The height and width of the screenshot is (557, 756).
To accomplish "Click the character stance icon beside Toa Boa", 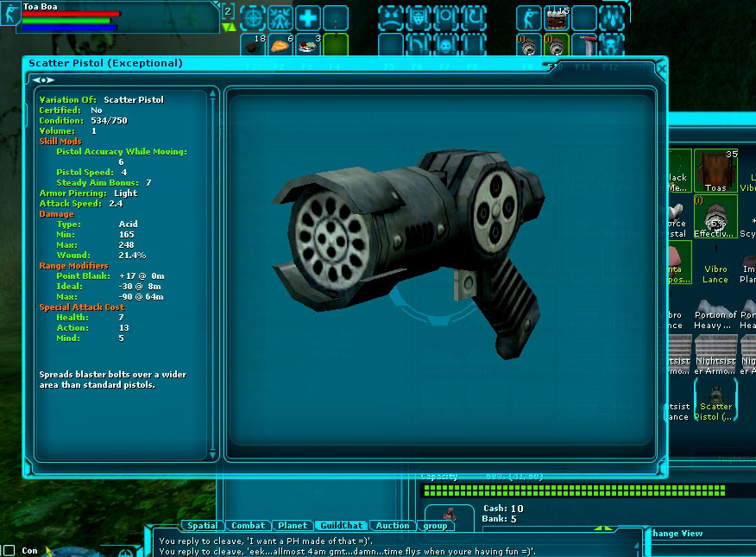I will [x=9, y=13].
